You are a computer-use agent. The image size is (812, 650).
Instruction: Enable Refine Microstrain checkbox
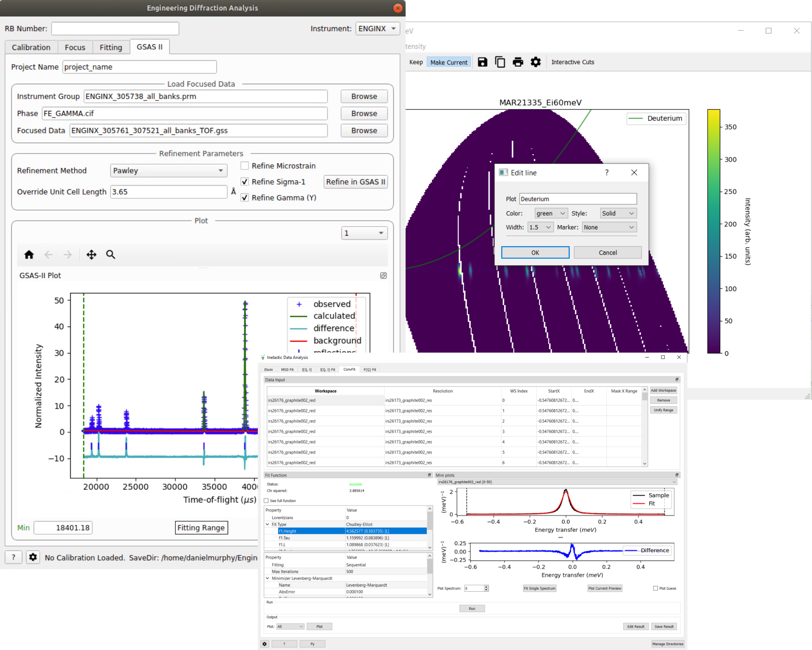coord(244,166)
